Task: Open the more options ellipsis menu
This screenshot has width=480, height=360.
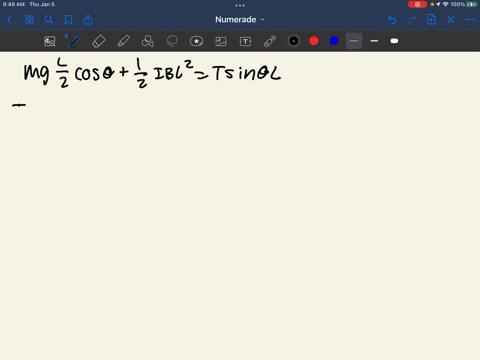Action: pyautogui.click(x=470, y=20)
